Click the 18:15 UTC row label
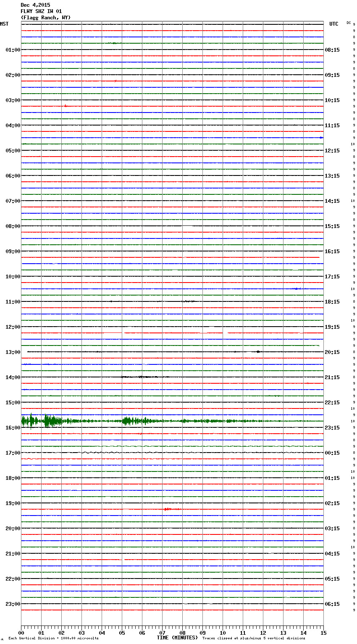Screen dimensions: 357x644 point(332,302)
